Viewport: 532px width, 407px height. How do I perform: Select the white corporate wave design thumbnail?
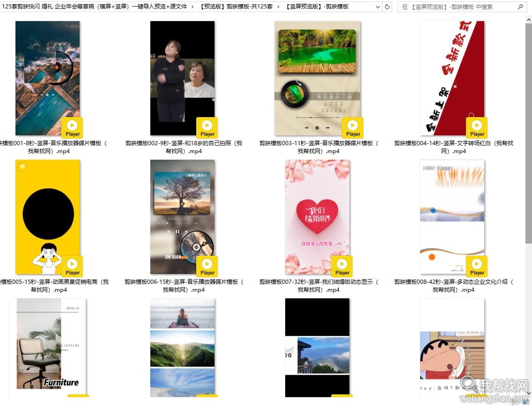tap(452, 216)
